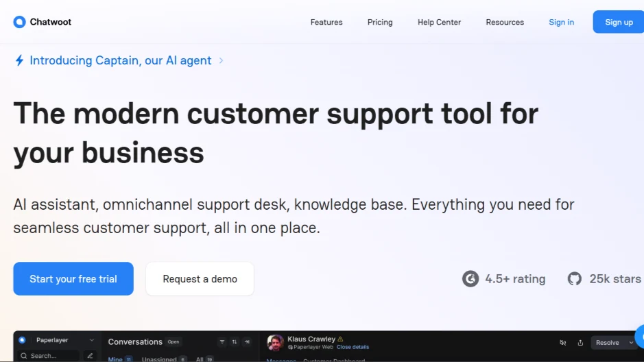Click the Search field in the sidebar
The height and width of the screenshot is (362, 644).
click(47, 355)
